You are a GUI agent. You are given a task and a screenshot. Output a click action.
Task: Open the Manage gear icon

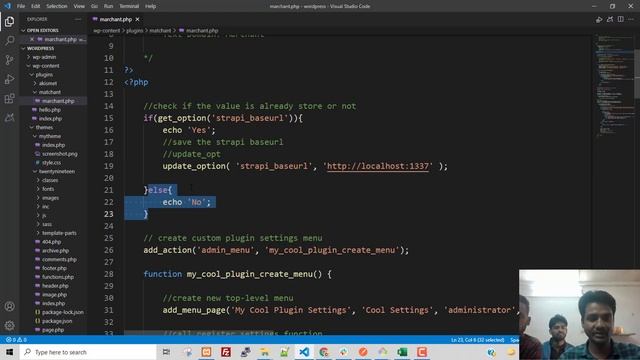point(9,325)
